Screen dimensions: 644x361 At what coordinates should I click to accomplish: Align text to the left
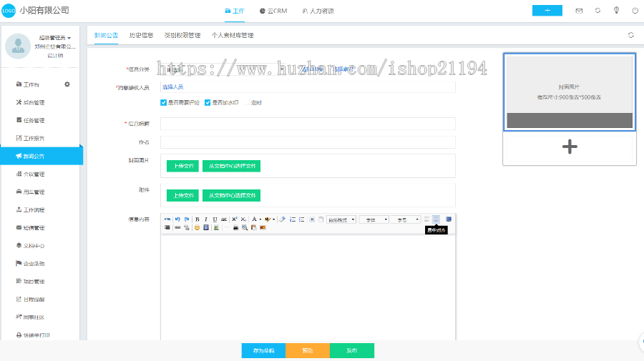pos(426,219)
